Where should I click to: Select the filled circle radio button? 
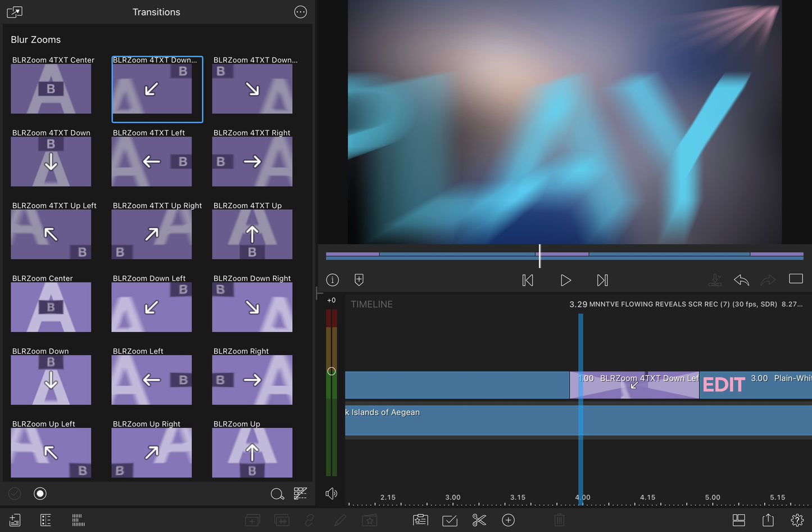tap(40, 494)
